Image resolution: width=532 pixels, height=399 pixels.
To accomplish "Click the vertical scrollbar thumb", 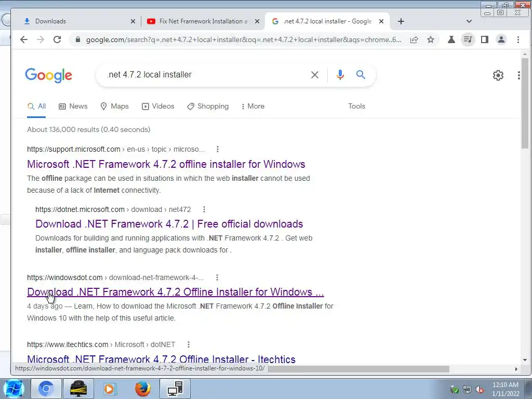I will click(525, 103).
